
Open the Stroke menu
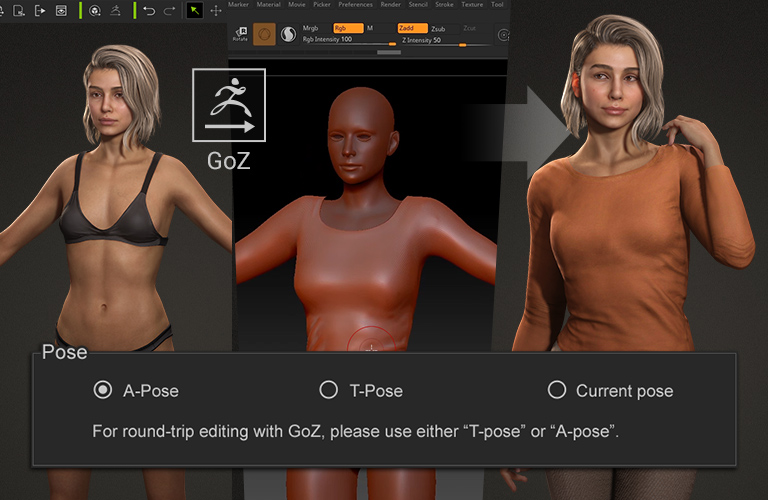[x=443, y=5]
